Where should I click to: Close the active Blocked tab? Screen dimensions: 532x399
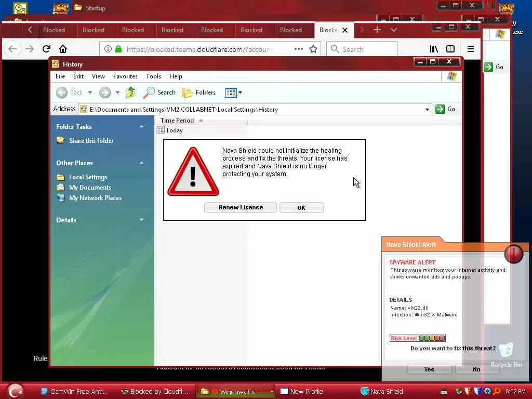[x=345, y=30]
